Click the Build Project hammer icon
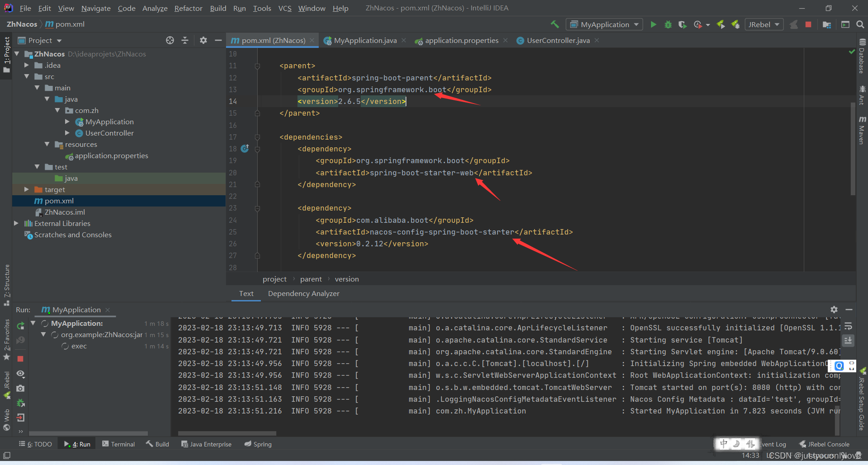868x465 pixels. pyautogui.click(x=555, y=24)
